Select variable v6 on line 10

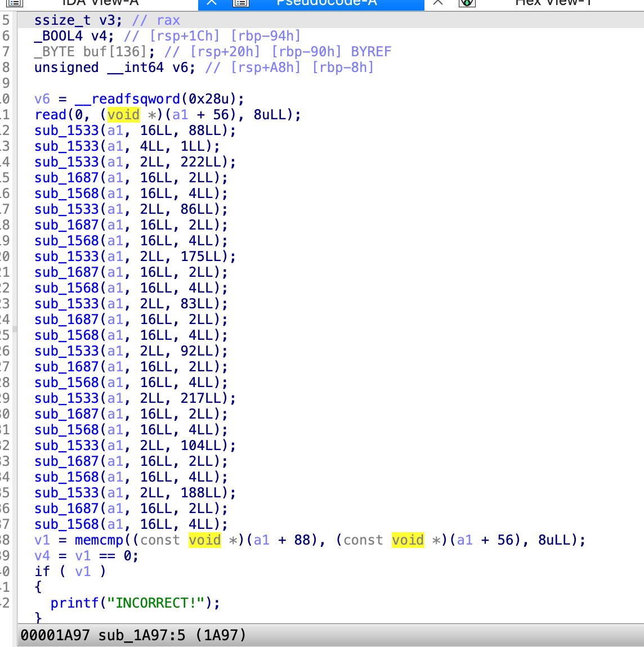42,98
